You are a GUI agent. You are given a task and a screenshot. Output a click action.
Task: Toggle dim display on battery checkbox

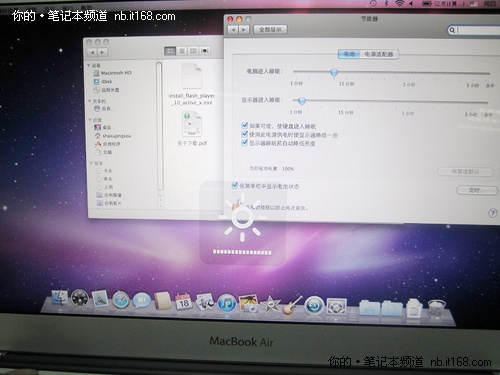click(244, 134)
